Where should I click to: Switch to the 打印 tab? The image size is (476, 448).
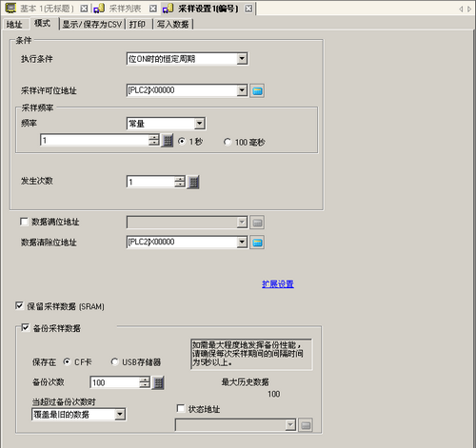(x=137, y=25)
